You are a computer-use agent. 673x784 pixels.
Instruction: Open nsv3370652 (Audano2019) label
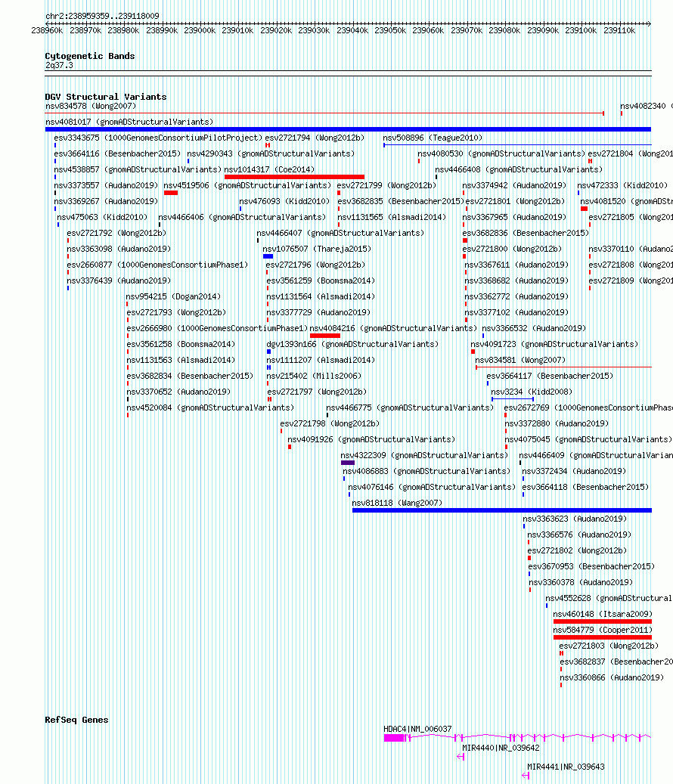(x=178, y=392)
